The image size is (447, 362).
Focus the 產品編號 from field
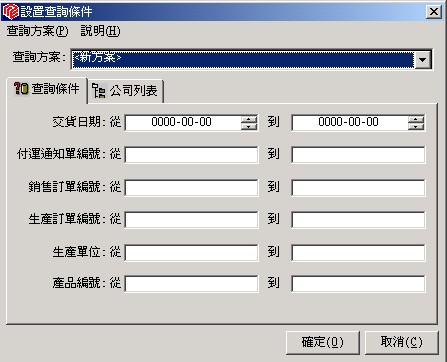click(191, 284)
